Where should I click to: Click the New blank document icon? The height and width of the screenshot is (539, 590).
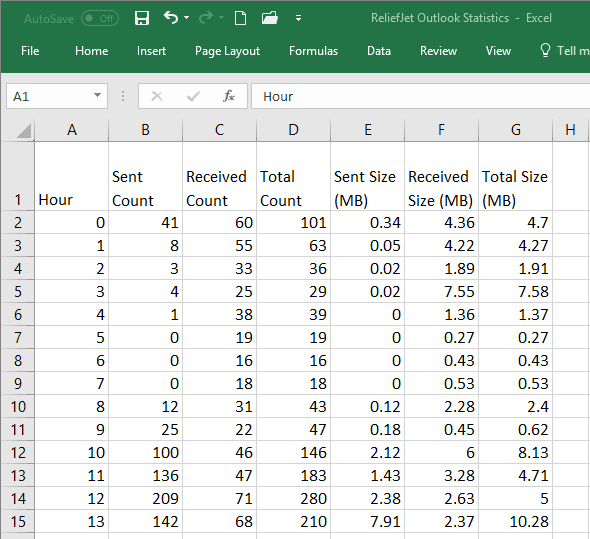coord(240,18)
